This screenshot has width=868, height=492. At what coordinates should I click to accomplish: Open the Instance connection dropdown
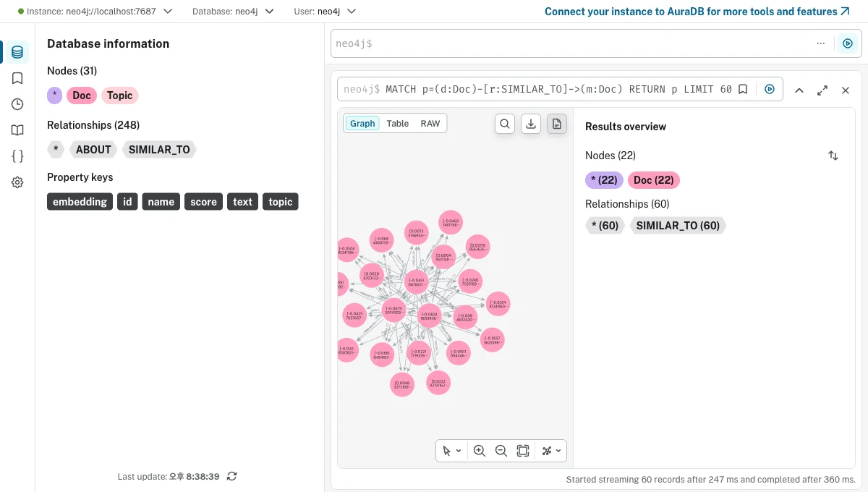[x=95, y=12]
